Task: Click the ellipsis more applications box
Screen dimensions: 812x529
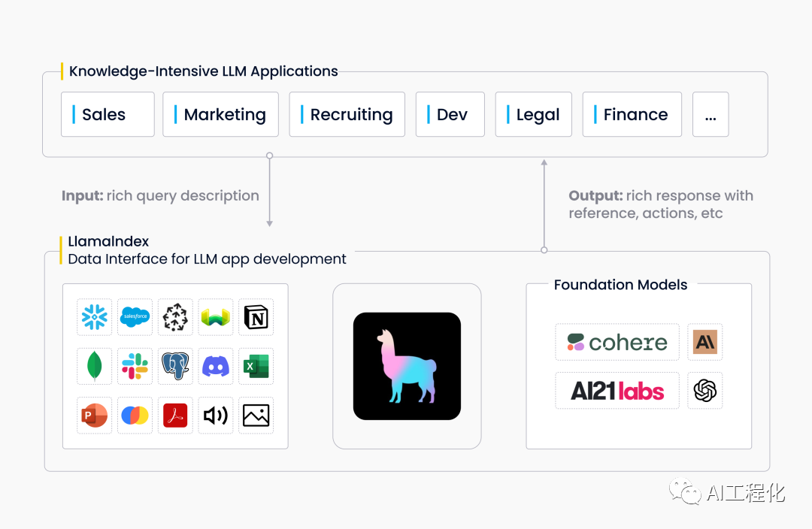Action: tap(710, 114)
